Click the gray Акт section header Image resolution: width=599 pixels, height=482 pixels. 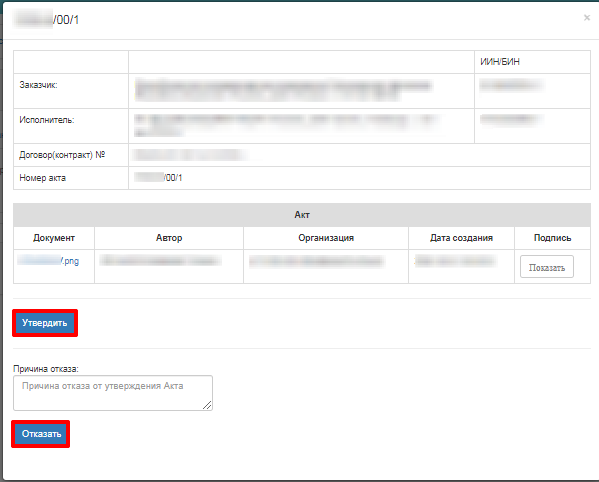302,215
